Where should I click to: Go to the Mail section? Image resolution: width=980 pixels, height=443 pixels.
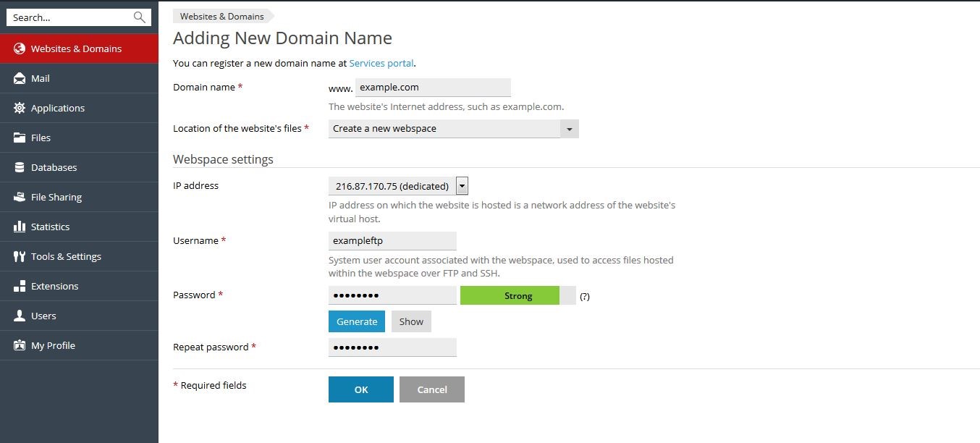point(79,78)
